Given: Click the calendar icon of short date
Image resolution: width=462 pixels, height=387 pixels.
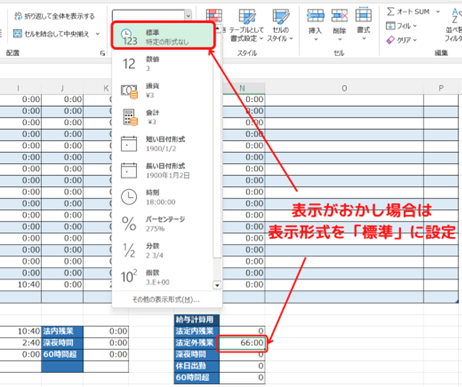Looking at the screenshot, I should click(x=129, y=144).
